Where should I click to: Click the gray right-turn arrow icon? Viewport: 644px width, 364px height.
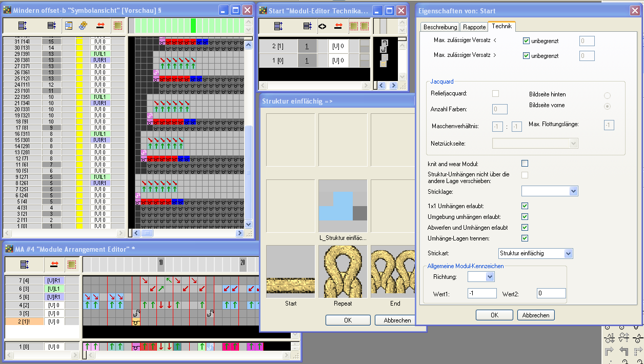(x=610, y=351)
